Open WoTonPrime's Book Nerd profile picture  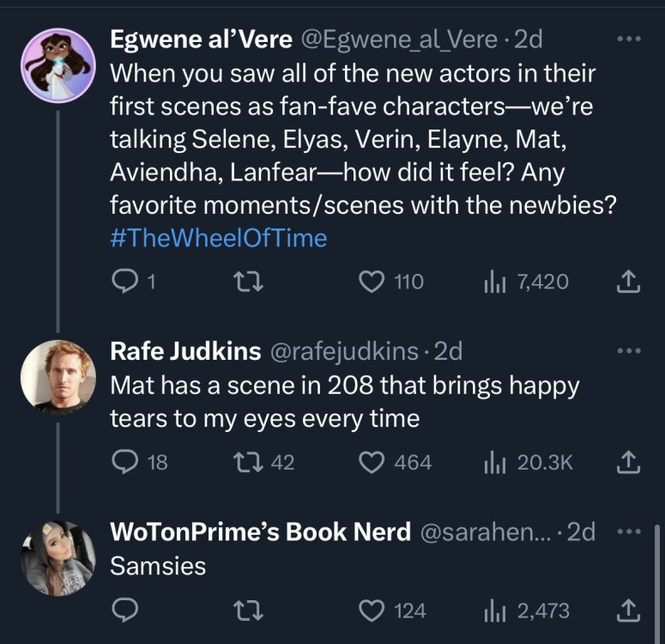(57, 557)
